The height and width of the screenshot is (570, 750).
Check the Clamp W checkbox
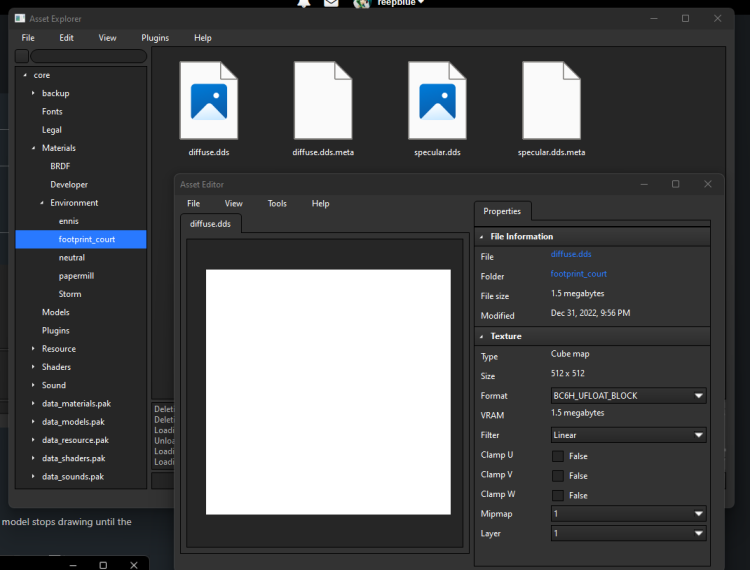[558, 494]
